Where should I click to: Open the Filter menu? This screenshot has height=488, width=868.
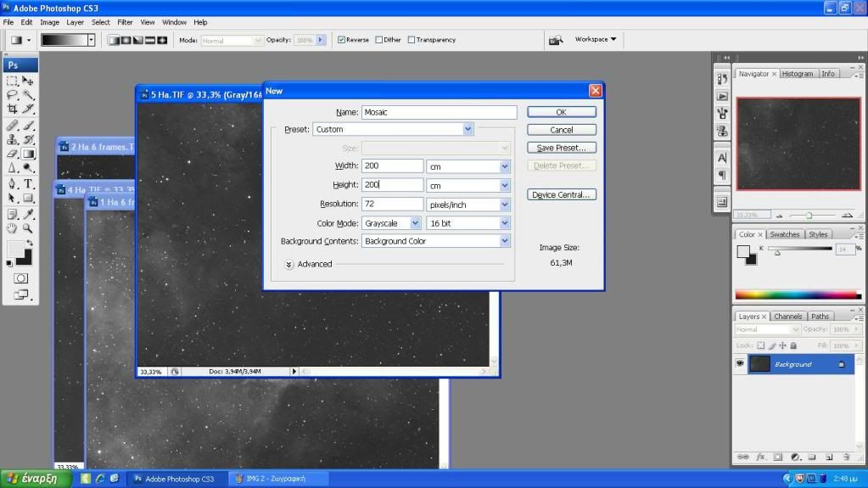(x=125, y=22)
